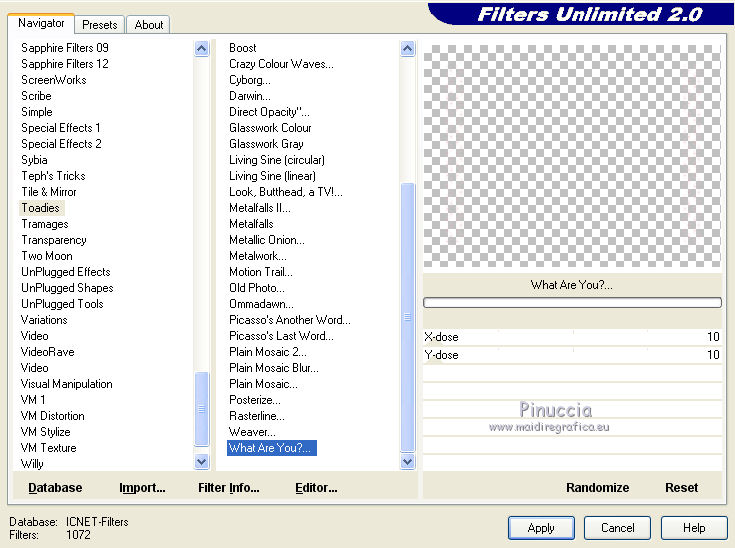Pick Teph's Tricks category
735x548 pixels.
(x=53, y=176)
